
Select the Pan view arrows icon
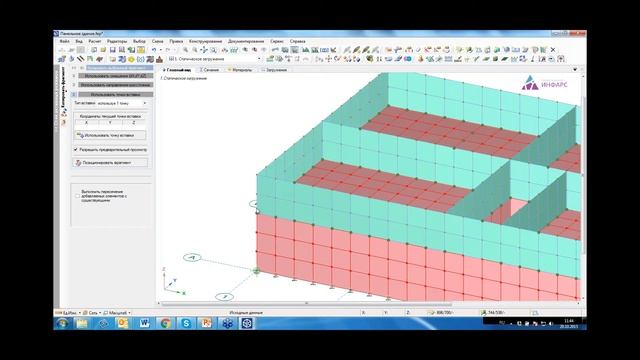pyautogui.click(x=204, y=50)
